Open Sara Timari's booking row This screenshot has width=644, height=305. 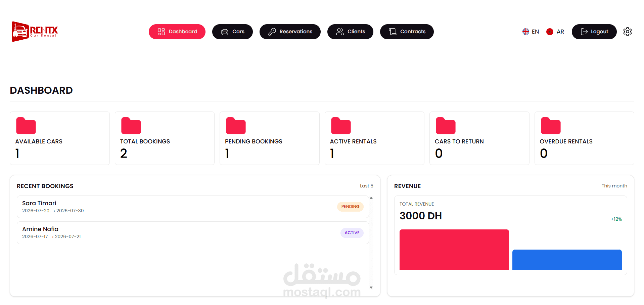click(193, 207)
